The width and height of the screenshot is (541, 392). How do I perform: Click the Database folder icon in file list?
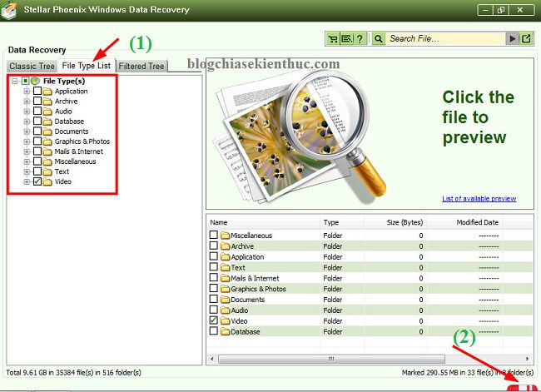point(226,331)
